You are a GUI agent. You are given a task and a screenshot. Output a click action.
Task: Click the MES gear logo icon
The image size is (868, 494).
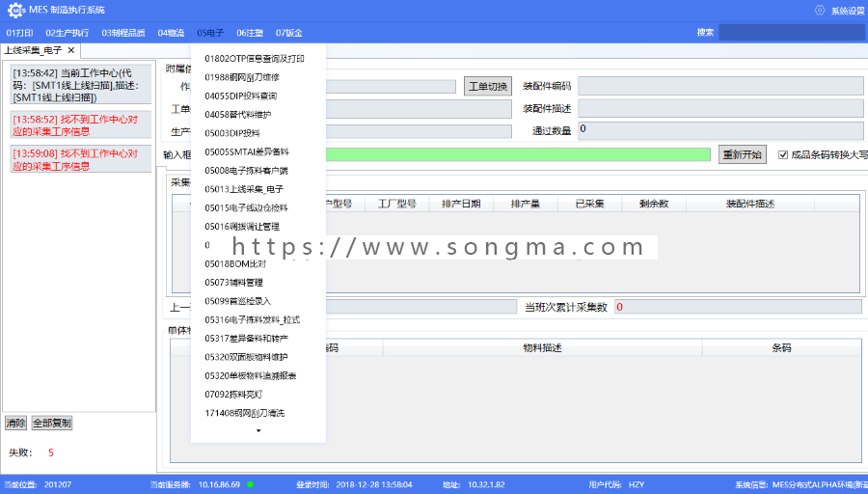pos(15,10)
